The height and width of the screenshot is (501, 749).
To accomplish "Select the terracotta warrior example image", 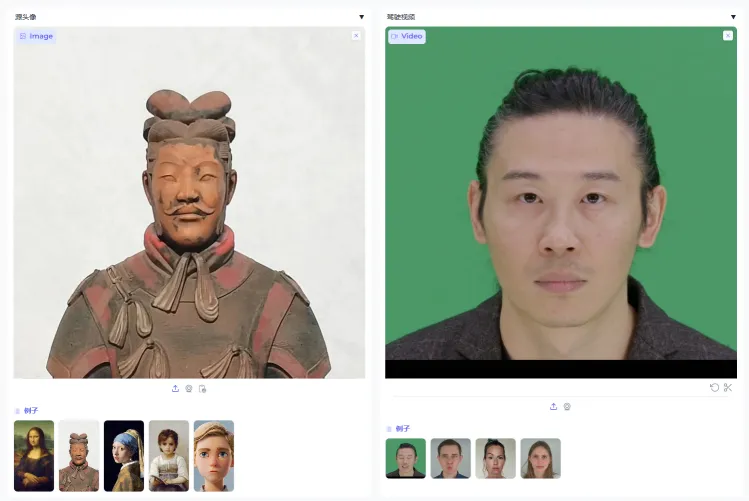I will (x=79, y=456).
